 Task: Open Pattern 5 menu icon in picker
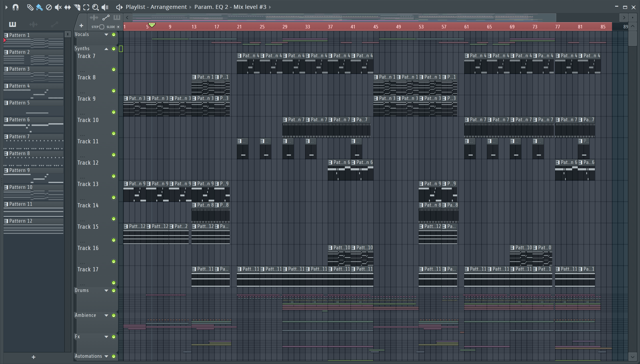[x=6, y=103]
